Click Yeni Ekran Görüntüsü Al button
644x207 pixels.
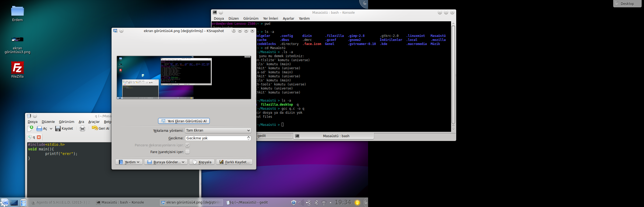tap(184, 121)
